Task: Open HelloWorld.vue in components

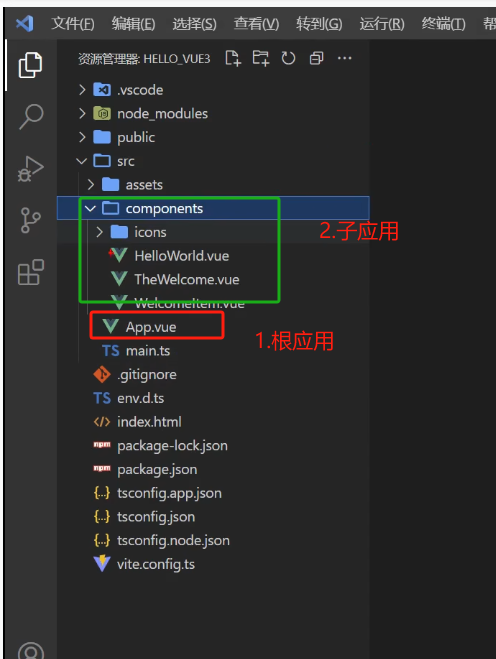Action: tap(182, 256)
